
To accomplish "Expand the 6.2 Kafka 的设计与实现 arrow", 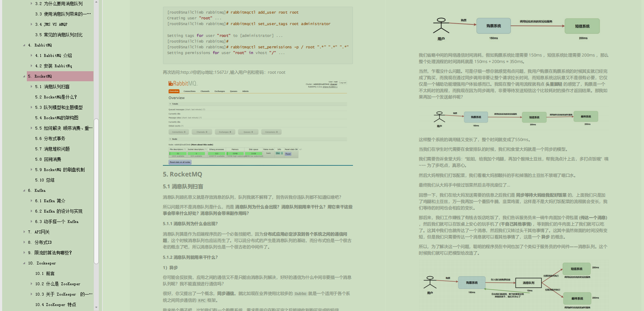I will click(32, 211).
